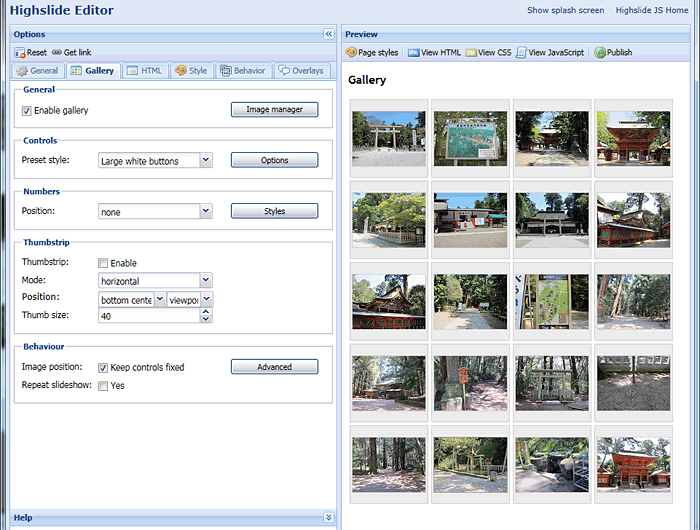Viewport: 700px width, 530px height.
Task: Select the Gallery tab
Action: (93, 71)
